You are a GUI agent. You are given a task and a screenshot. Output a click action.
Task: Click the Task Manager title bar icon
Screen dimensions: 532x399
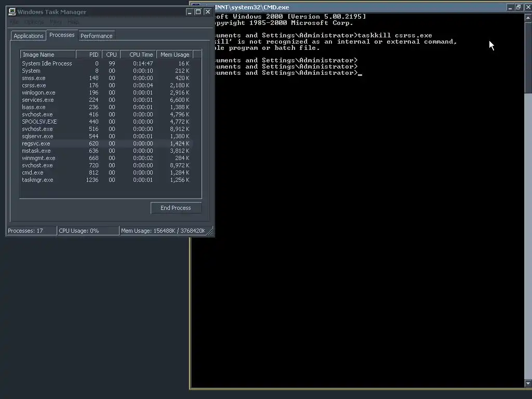12,12
